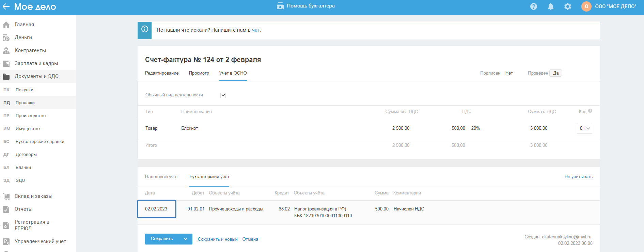
Task: Open Помощь бухгалтера in the header
Action: [306, 6]
